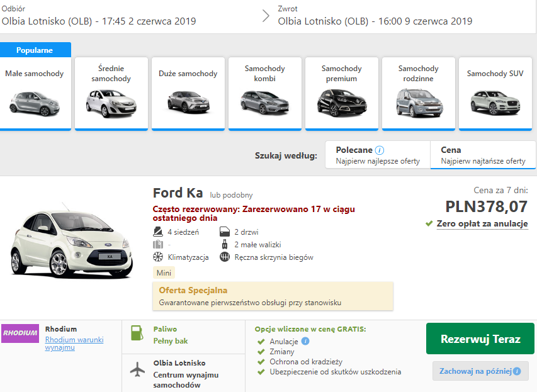Click the Szukaj według label
Image resolution: width=537 pixels, height=392 pixels.
point(286,156)
